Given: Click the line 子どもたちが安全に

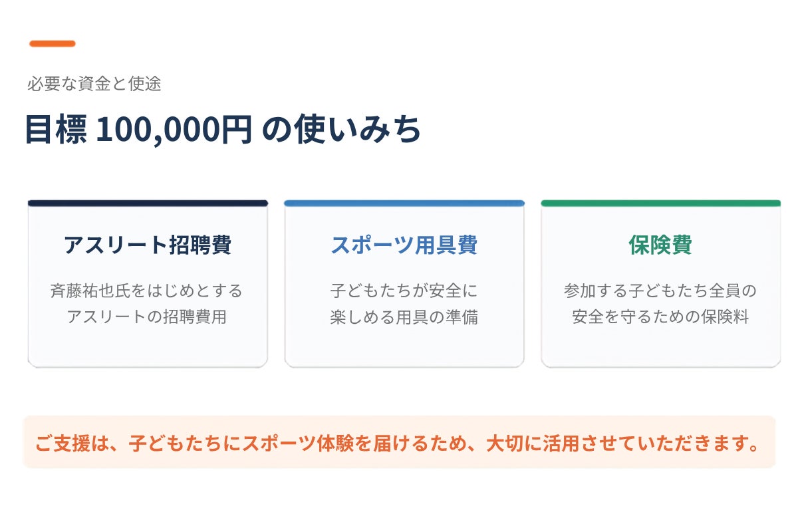Looking at the screenshot, I should pos(404,291).
